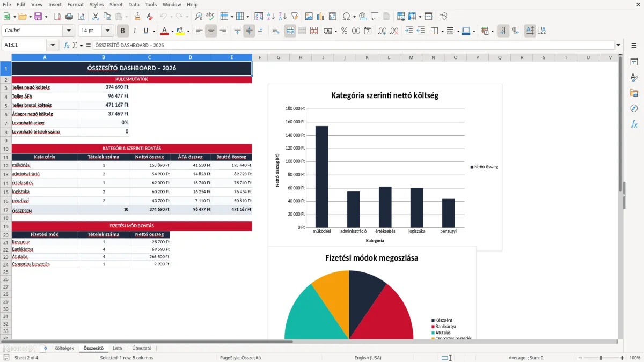Viewport: 644px width, 362px height.
Task: Click the Print icon
Action: (69, 17)
